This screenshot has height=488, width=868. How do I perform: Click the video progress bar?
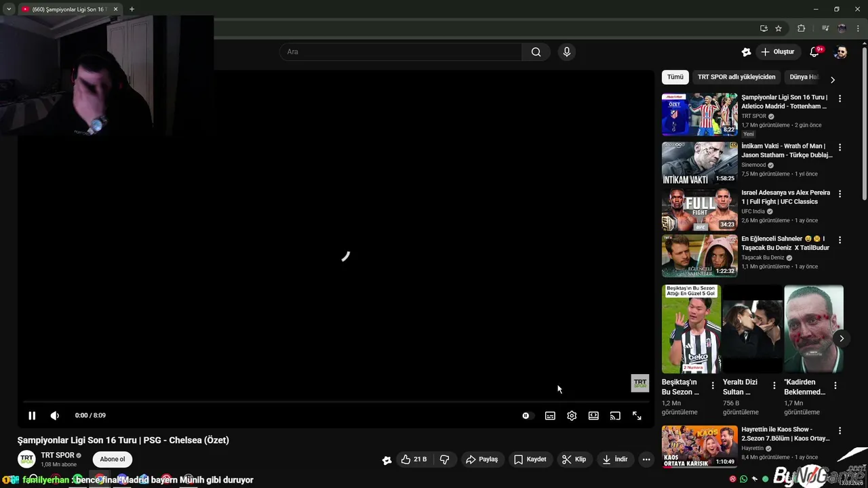click(x=336, y=401)
